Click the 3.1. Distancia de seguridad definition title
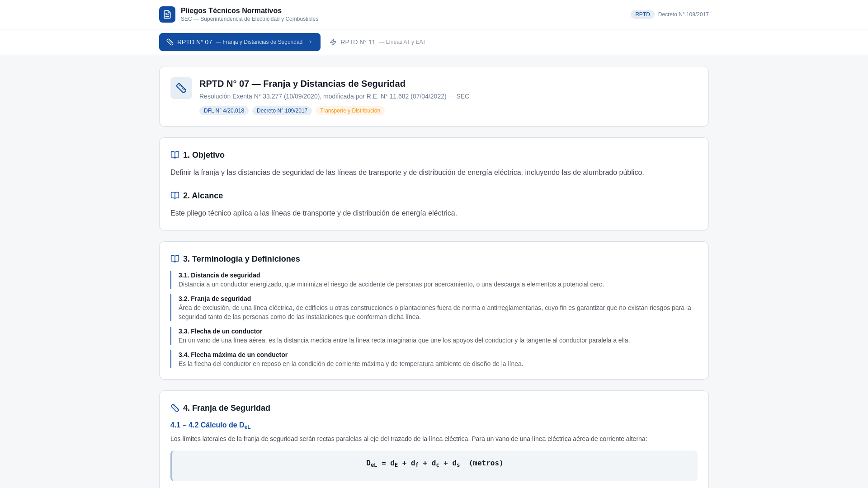Screen dimensions: 868x488 click(219, 275)
